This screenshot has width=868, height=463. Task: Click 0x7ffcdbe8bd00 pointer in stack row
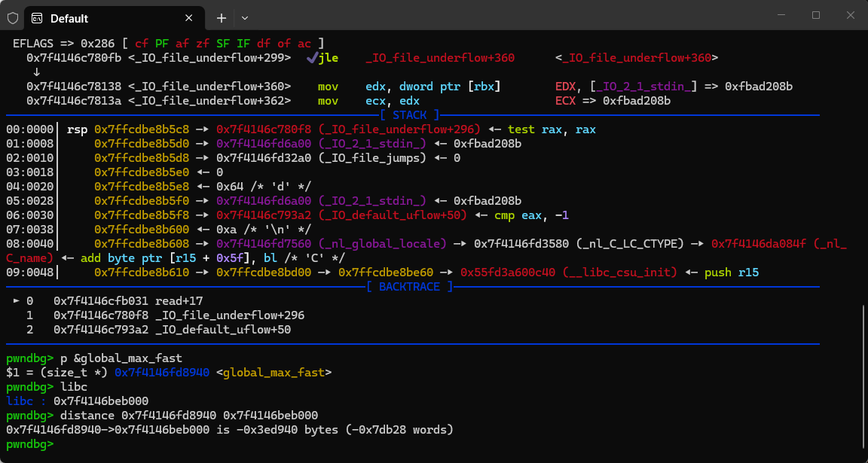(264, 273)
